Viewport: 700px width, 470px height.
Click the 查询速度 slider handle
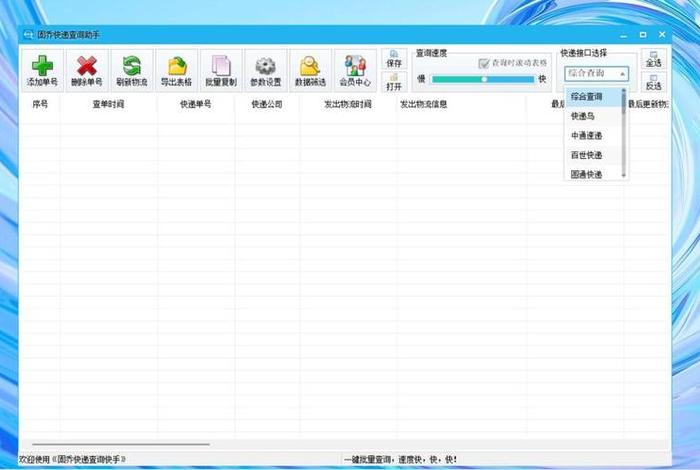click(x=484, y=79)
